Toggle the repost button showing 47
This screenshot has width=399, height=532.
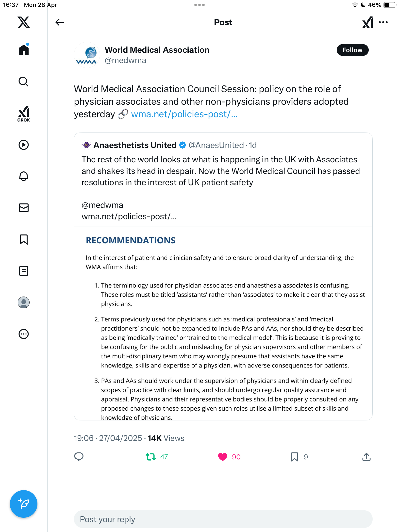pyautogui.click(x=150, y=457)
